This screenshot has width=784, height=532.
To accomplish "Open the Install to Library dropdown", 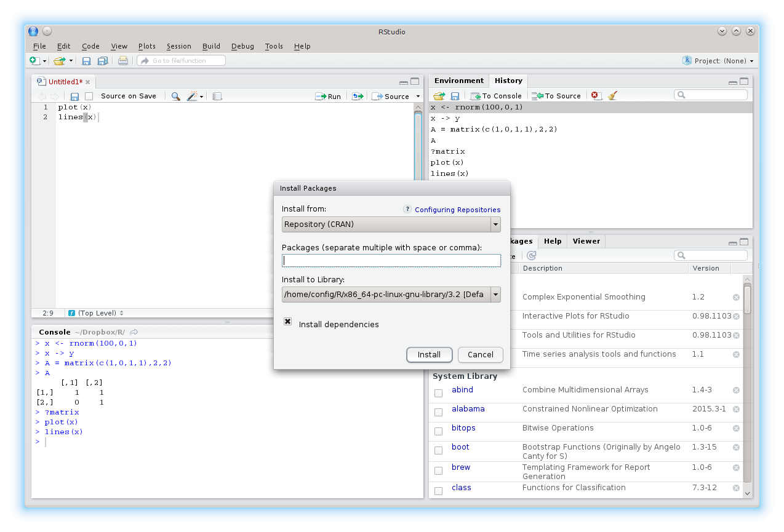I will 495,294.
